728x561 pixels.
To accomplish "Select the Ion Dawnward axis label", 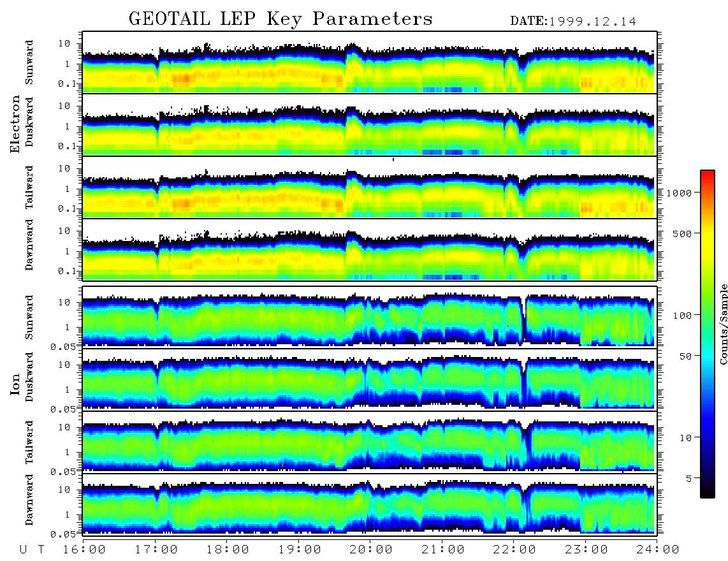I will tap(29, 500).
